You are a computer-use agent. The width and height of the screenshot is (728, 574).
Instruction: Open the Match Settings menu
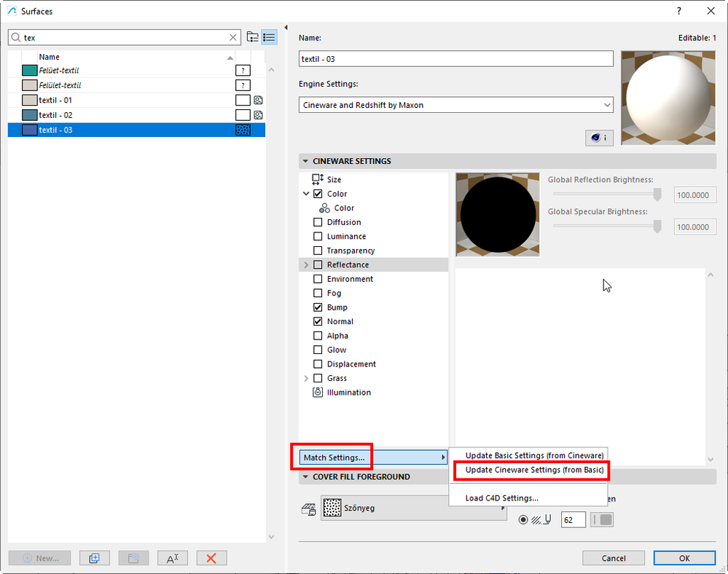tap(373, 457)
